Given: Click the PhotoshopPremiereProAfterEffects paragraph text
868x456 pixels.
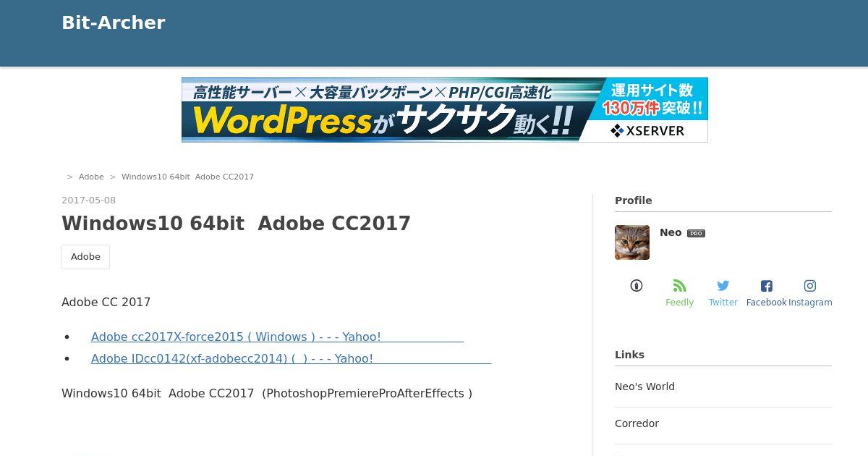Looking at the screenshot, I should (x=267, y=393).
